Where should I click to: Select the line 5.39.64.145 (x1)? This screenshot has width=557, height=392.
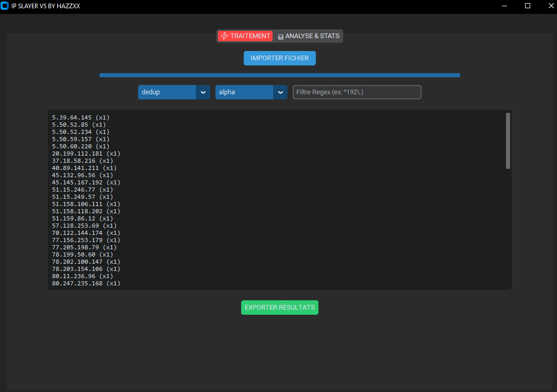80,117
